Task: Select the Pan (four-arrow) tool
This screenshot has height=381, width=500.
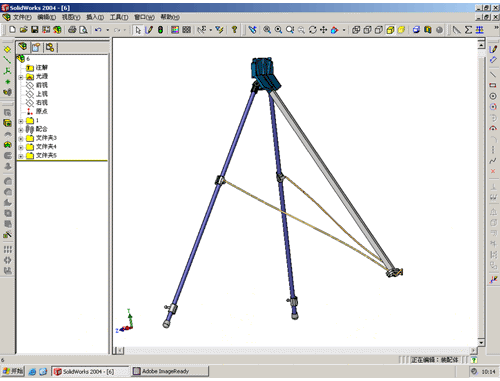Action: coord(323,30)
